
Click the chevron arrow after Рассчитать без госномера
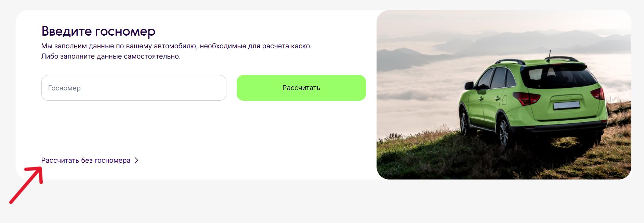pyautogui.click(x=136, y=160)
